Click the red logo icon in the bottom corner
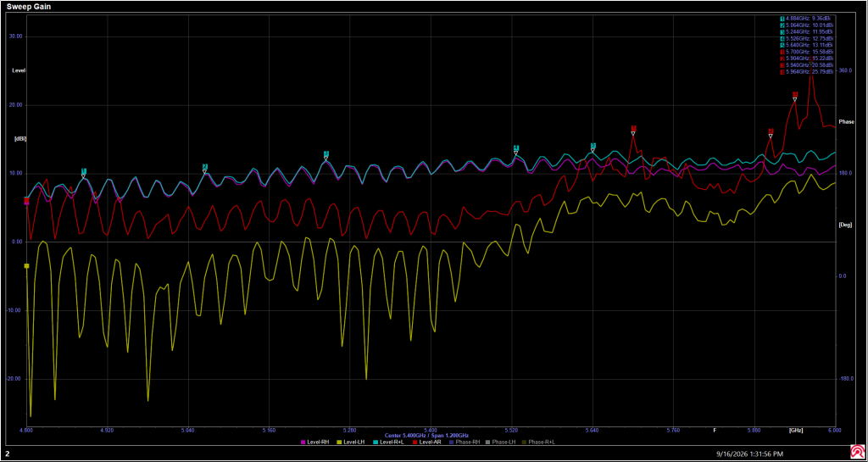The height and width of the screenshot is (462, 868). coord(858,453)
